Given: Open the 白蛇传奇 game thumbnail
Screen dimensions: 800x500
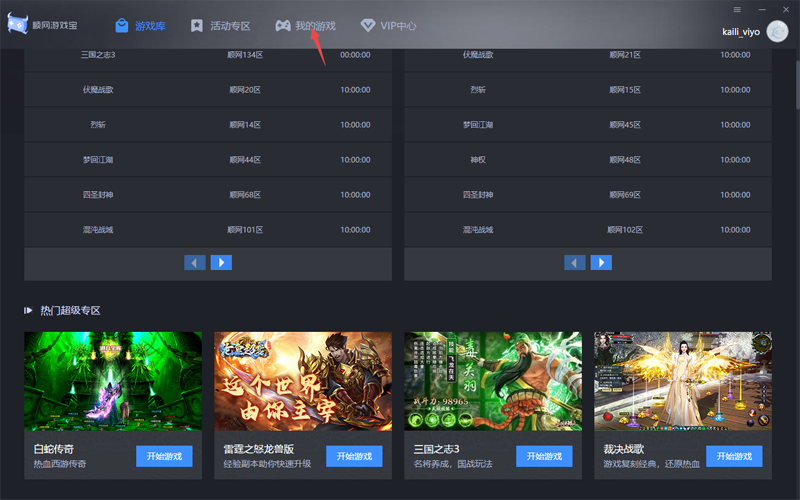Looking at the screenshot, I should (x=113, y=381).
